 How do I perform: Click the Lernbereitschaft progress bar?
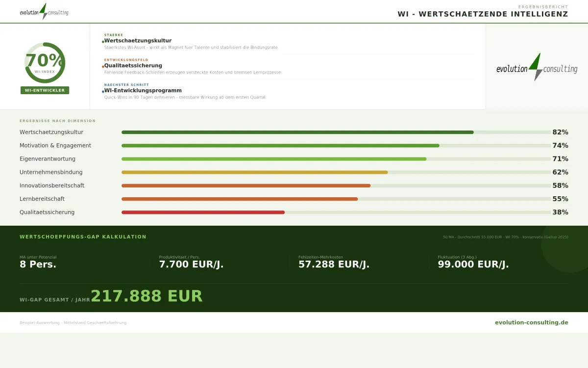point(336,199)
